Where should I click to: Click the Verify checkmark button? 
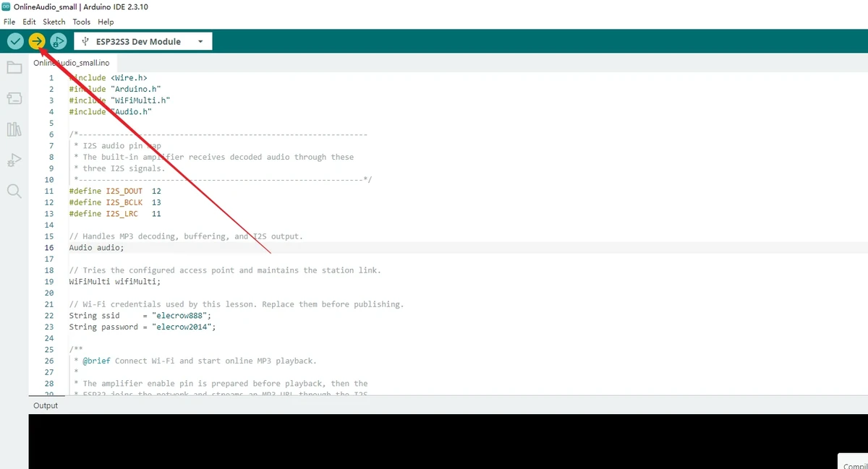pyautogui.click(x=14, y=41)
